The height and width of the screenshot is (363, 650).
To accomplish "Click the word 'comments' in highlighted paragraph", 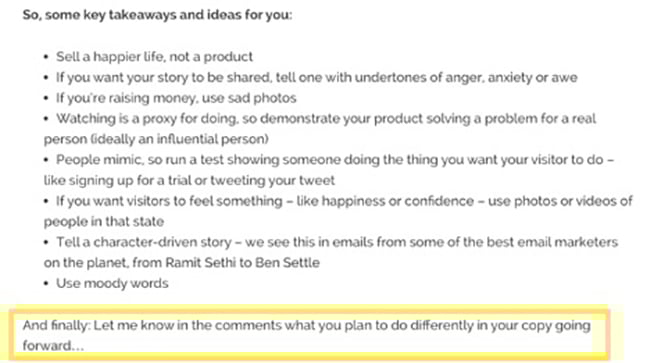I will click(x=248, y=325).
